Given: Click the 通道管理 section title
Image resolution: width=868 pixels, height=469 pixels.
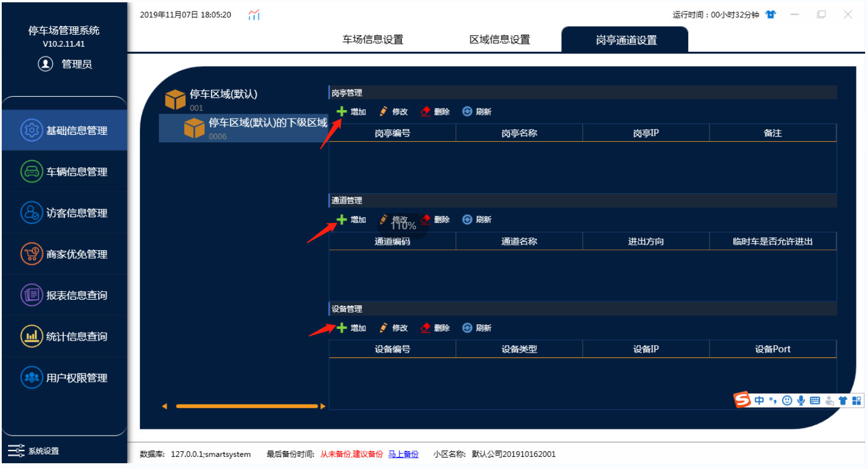Looking at the screenshot, I should click(x=347, y=201).
